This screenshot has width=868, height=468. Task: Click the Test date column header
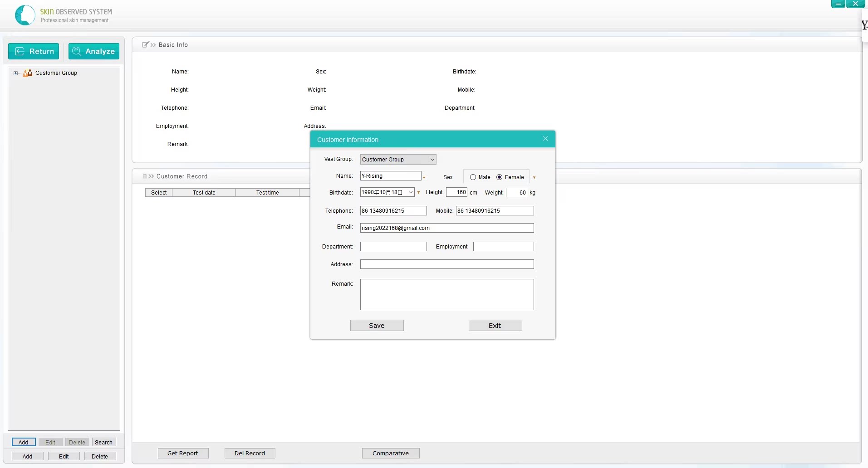[204, 192]
